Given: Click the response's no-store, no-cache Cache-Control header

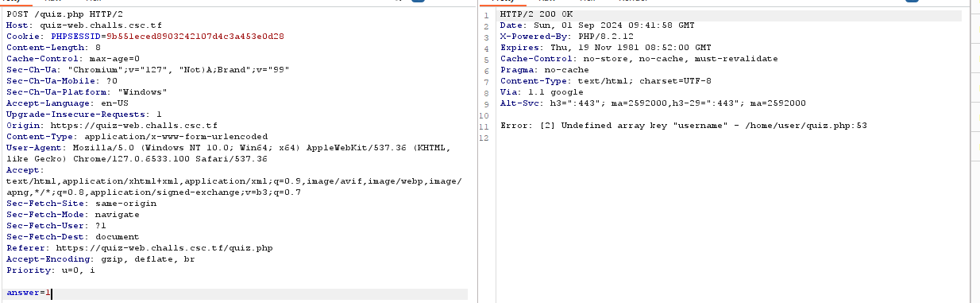Looking at the screenshot, I should [639, 59].
